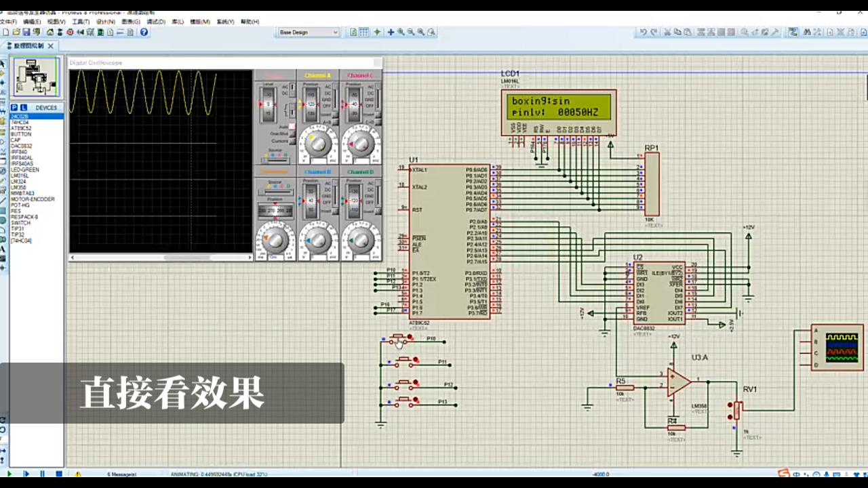Toggle the grid display toolbar icon
This screenshot has height=488, width=868.
[364, 33]
